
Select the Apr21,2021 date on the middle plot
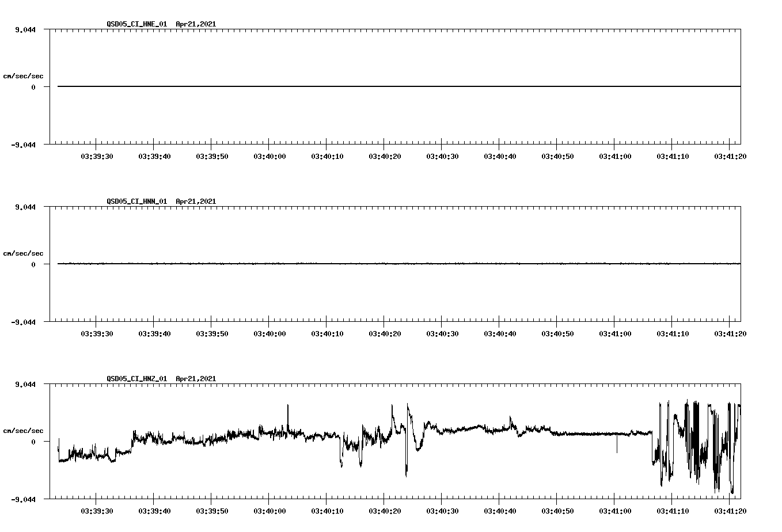pos(195,202)
